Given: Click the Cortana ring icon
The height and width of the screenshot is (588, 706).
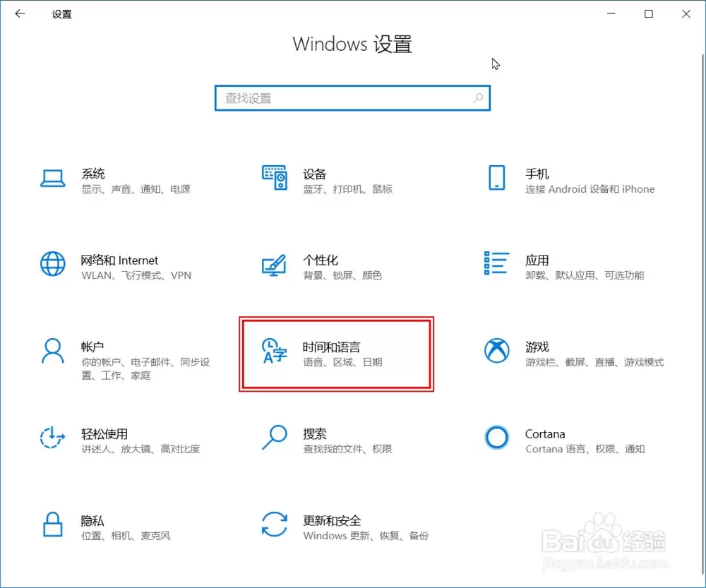Looking at the screenshot, I should [496, 437].
